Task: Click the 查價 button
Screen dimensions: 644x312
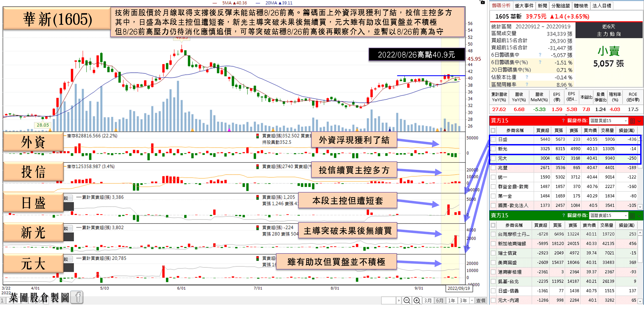Action: coord(481,300)
